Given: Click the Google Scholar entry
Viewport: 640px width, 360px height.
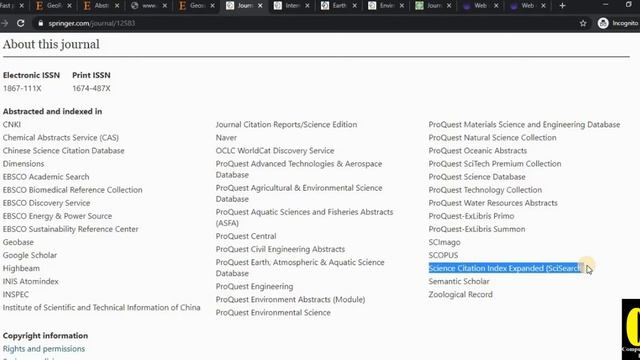Looking at the screenshot, I should (30, 255).
